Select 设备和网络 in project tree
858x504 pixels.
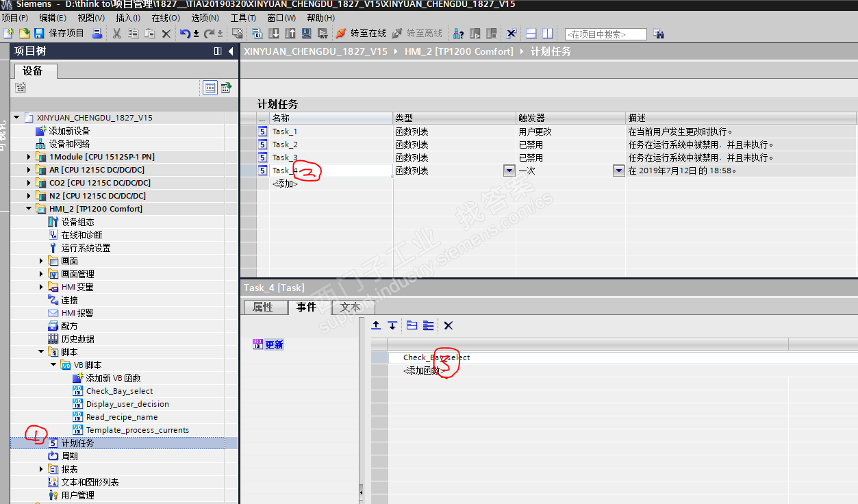68,144
